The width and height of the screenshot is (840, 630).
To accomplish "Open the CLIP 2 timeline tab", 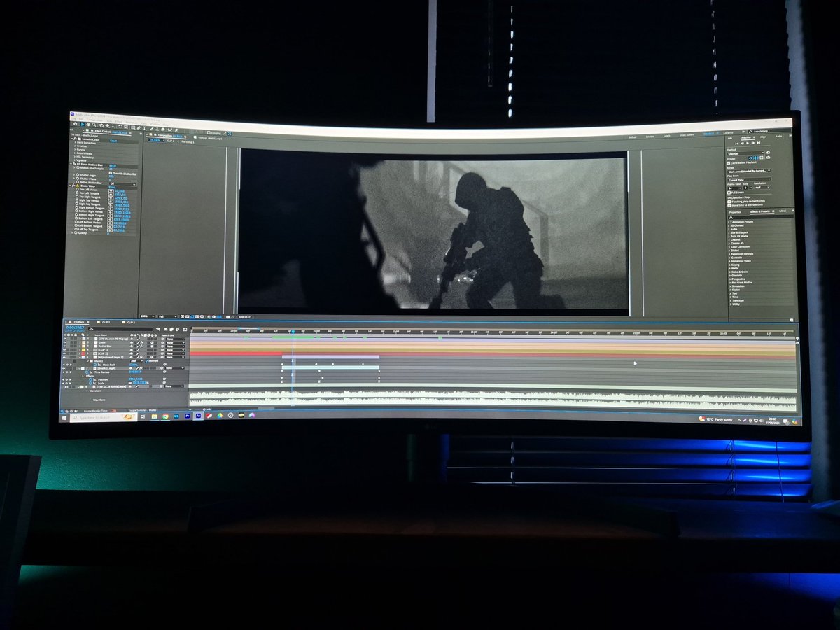I will 131,323.
